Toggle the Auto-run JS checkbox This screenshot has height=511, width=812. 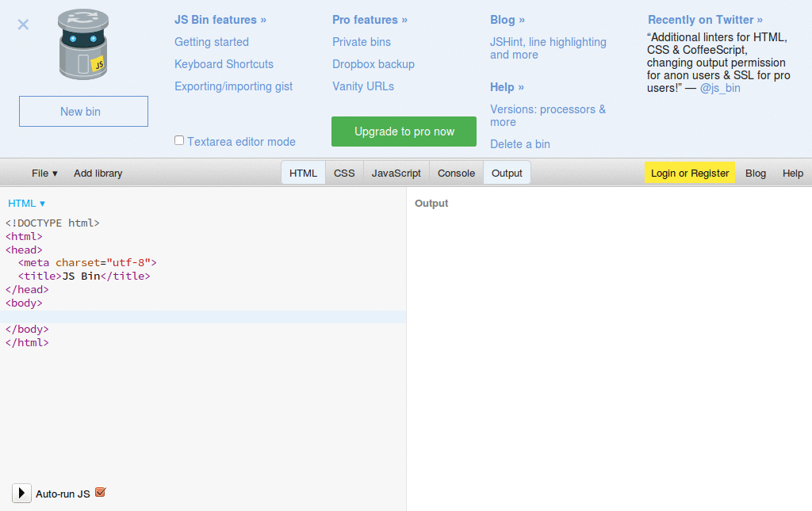click(x=101, y=492)
